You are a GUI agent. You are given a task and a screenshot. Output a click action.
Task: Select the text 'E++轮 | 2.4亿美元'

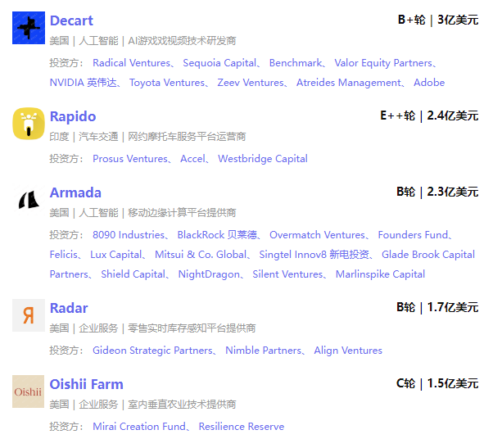pos(429,115)
